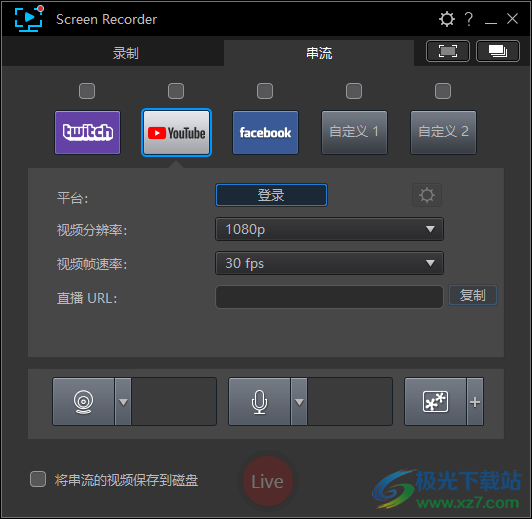
Task: Toggle the microphone button
Action: tap(260, 402)
